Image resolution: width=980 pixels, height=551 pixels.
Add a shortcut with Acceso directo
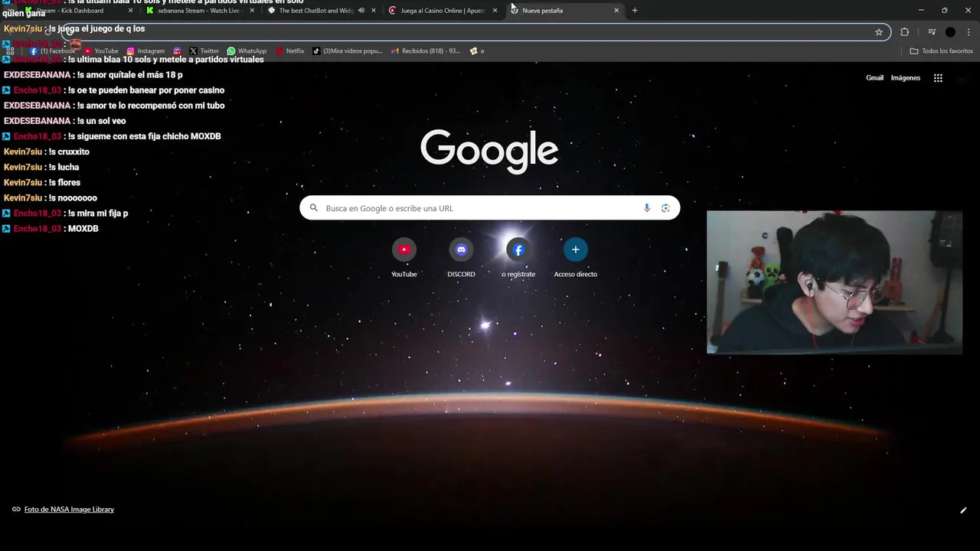coord(576,258)
